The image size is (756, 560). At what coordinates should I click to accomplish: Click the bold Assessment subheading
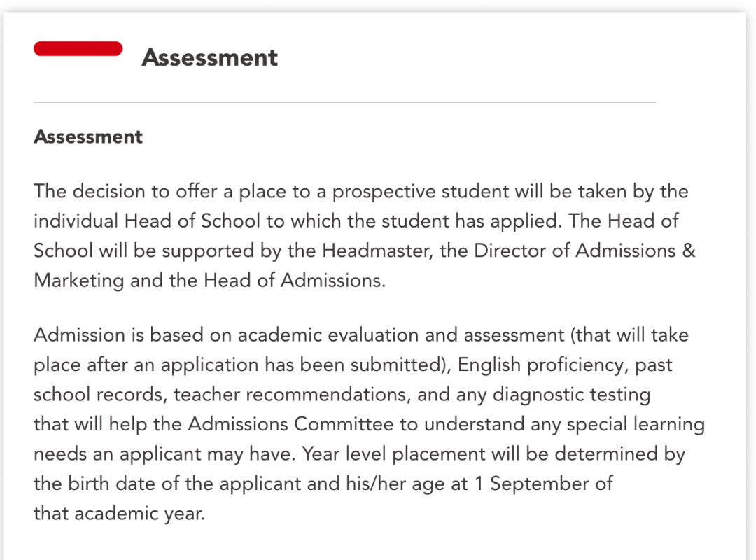[88, 136]
